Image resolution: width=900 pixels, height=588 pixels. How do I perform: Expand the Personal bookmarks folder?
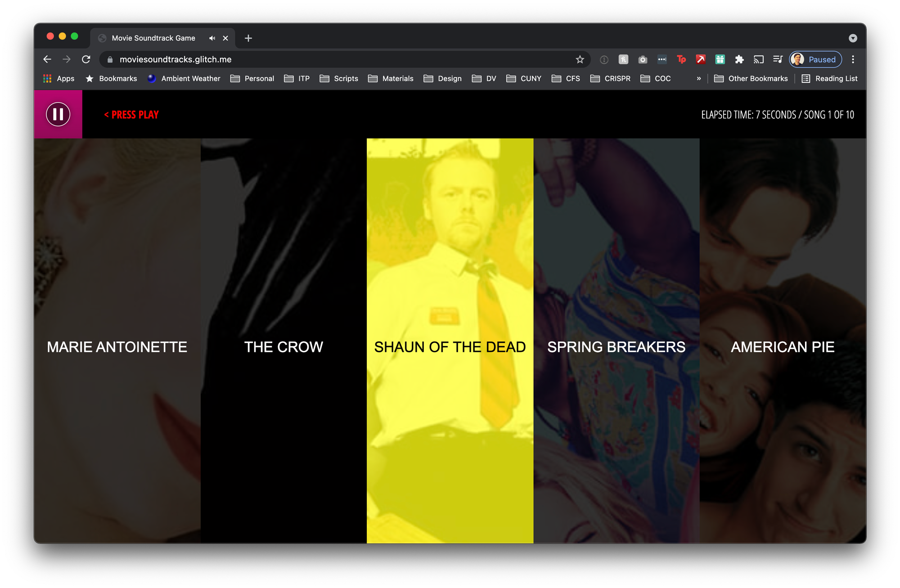point(252,79)
